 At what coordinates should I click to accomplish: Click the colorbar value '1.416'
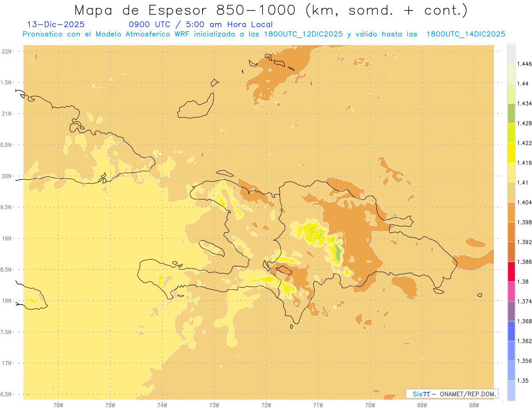tap(524, 163)
